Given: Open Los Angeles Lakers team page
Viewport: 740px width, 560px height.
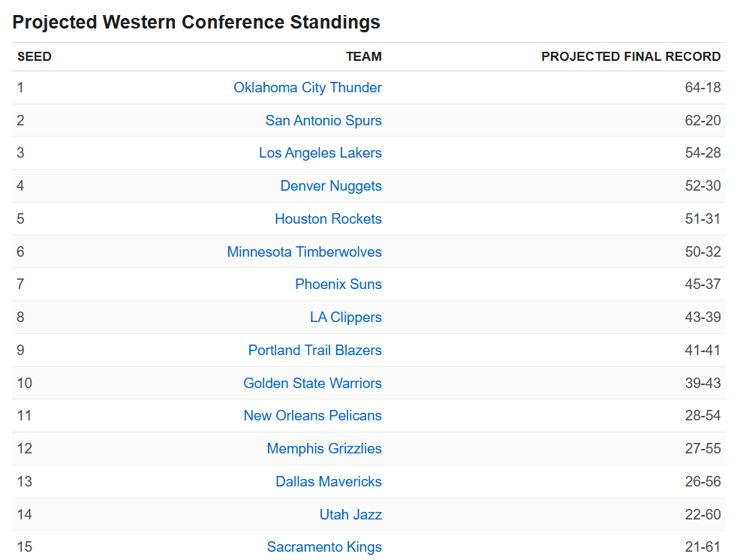Looking at the screenshot, I should [x=320, y=153].
